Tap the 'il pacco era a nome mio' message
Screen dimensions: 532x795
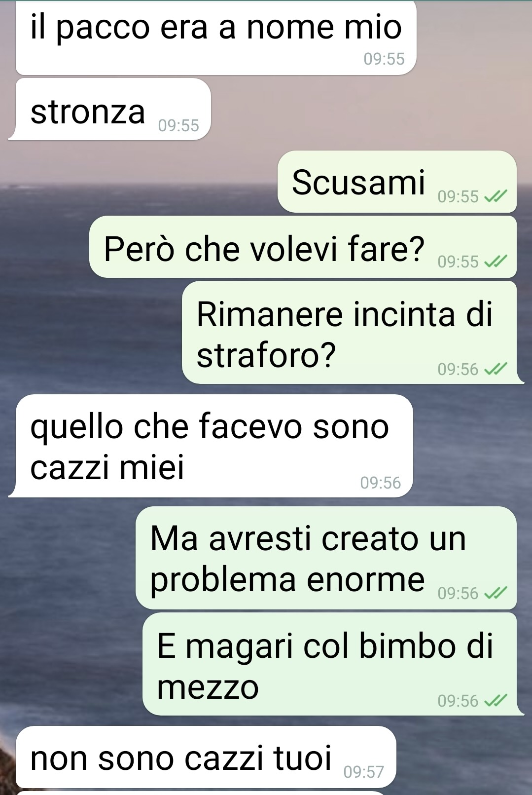click(216, 38)
